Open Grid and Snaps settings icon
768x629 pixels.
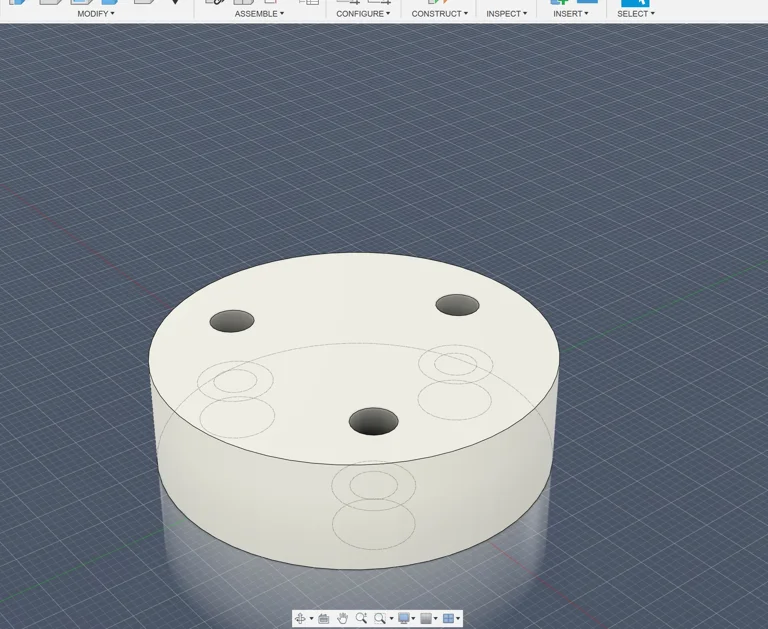426,619
